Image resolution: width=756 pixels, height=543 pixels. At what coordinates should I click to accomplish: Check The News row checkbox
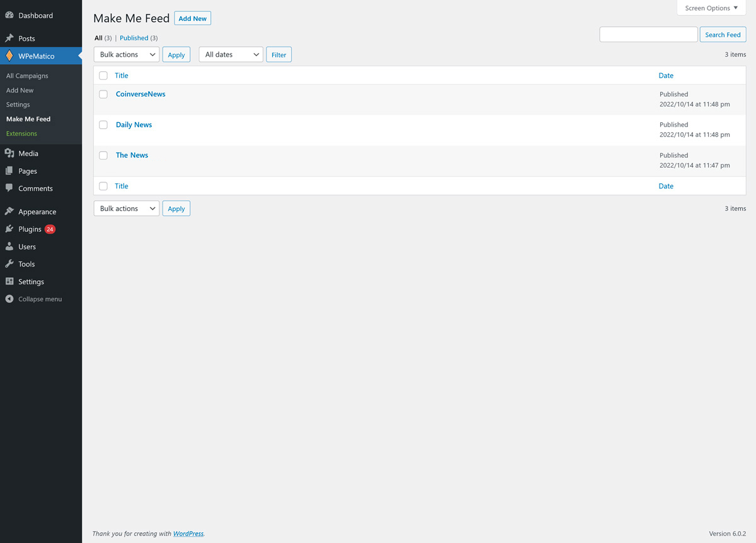tap(103, 156)
